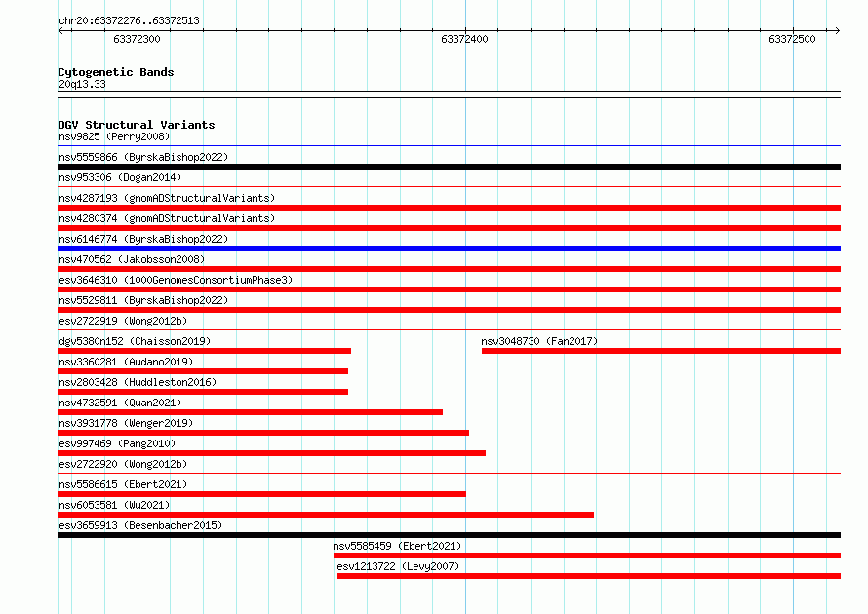This screenshot has height=614, width=868.
Task: Select the red bar under nsv3931778 (Wenger2019)
Action: (x=263, y=433)
